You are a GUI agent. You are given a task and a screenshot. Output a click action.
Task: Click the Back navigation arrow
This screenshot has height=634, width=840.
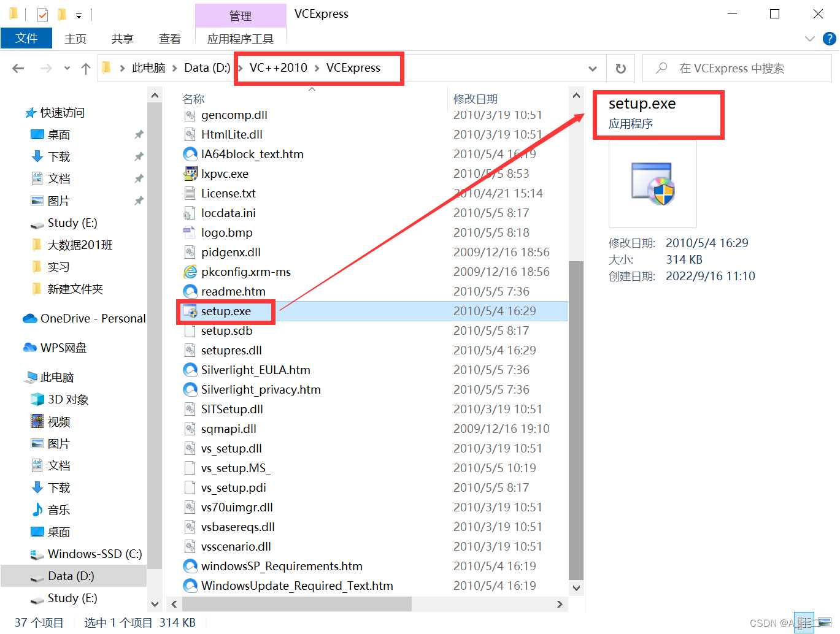(x=18, y=69)
